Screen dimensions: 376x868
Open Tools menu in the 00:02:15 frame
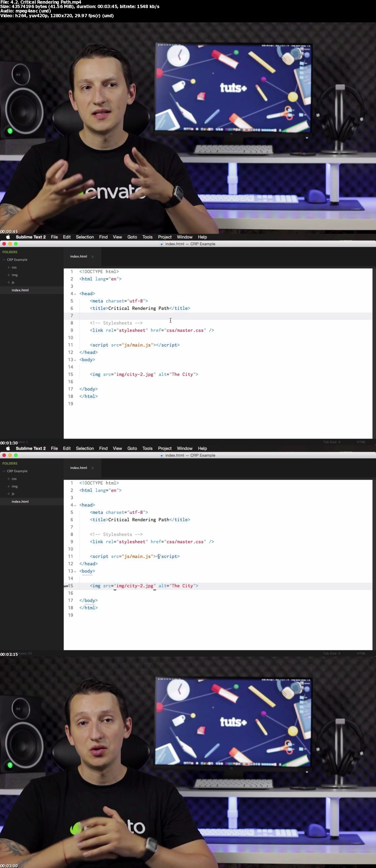tap(147, 448)
